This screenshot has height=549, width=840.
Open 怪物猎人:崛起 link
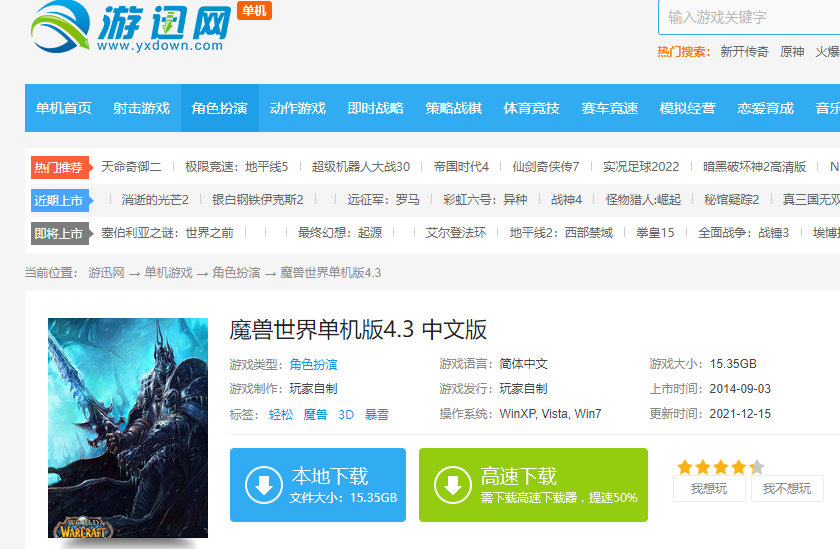[x=643, y=200]
